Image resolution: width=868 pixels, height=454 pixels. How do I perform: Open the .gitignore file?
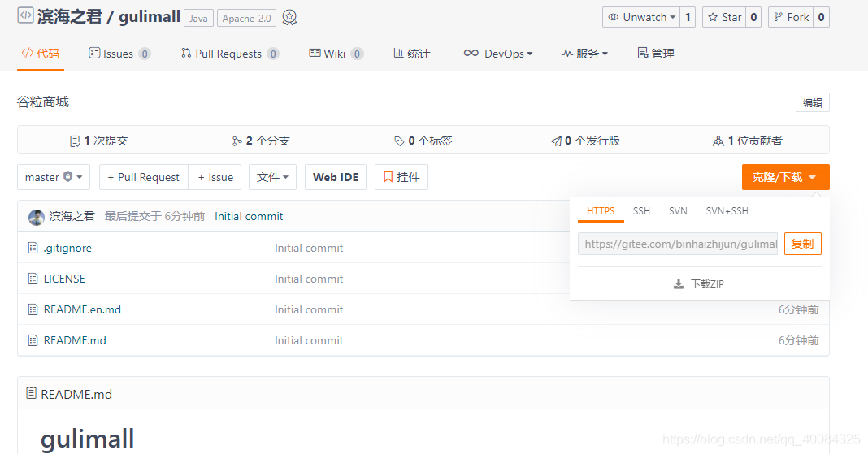[x=67, y=248]
